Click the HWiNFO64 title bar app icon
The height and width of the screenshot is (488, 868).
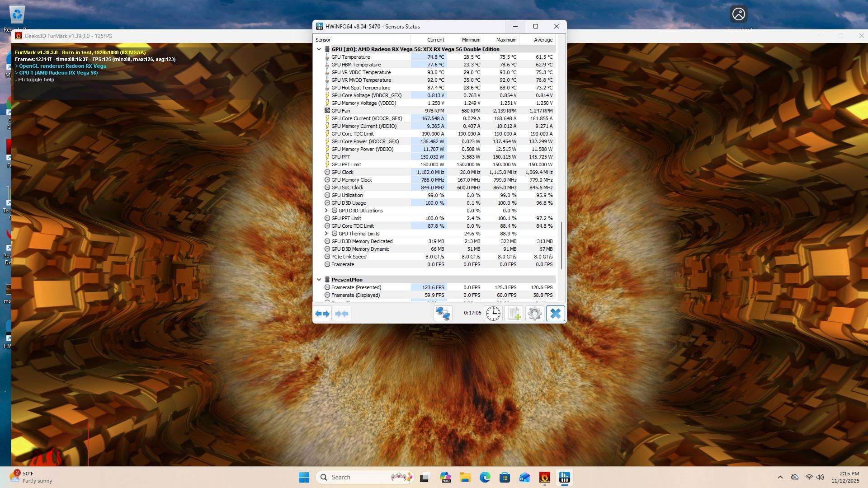coord(320,27)
